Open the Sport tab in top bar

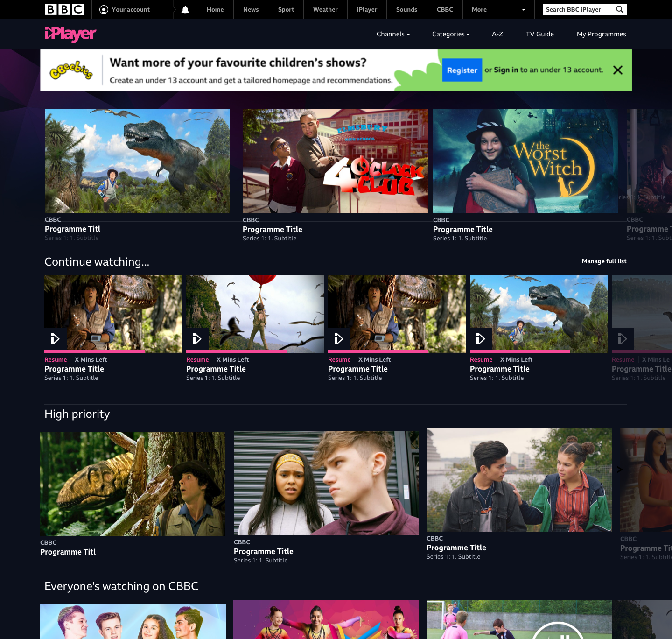pyautogui.click(x=286, y=9)
